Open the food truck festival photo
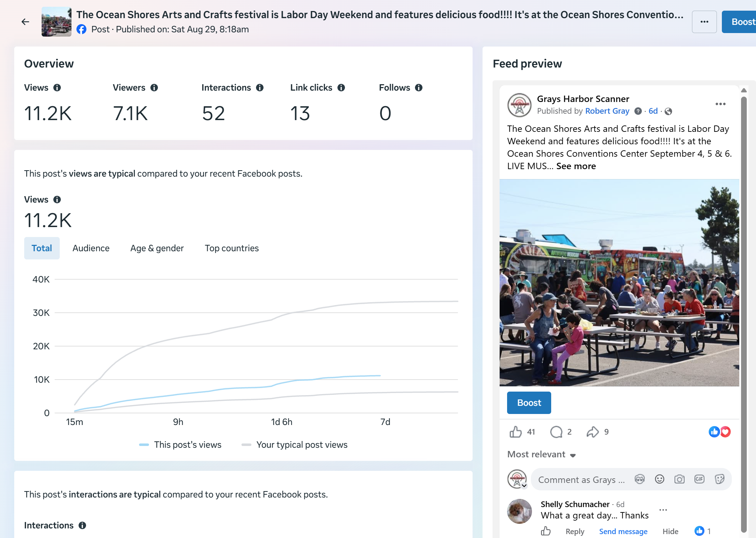Viewport: 756px width, 538px height. pos(619,283)
